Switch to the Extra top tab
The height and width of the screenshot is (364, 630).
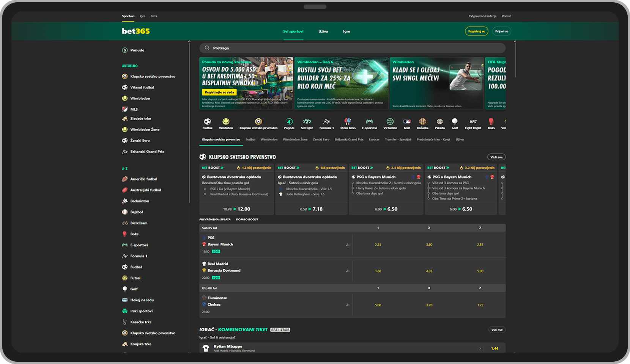[154, 16]
